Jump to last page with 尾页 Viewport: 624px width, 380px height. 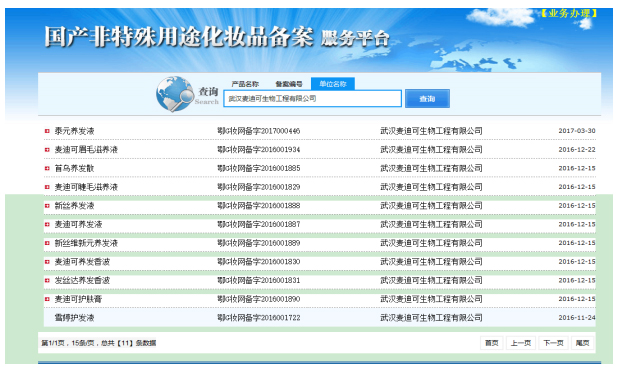tap(583, 343)
